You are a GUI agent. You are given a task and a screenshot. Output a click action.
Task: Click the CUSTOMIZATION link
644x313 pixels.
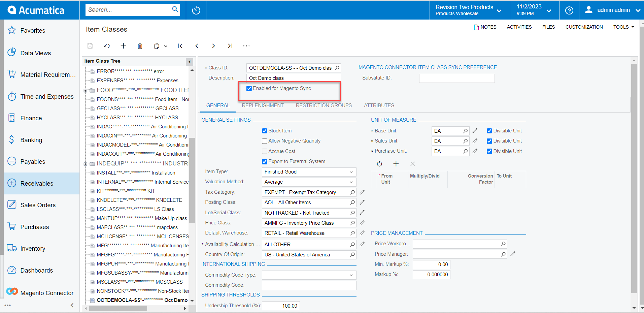[584, 27]
